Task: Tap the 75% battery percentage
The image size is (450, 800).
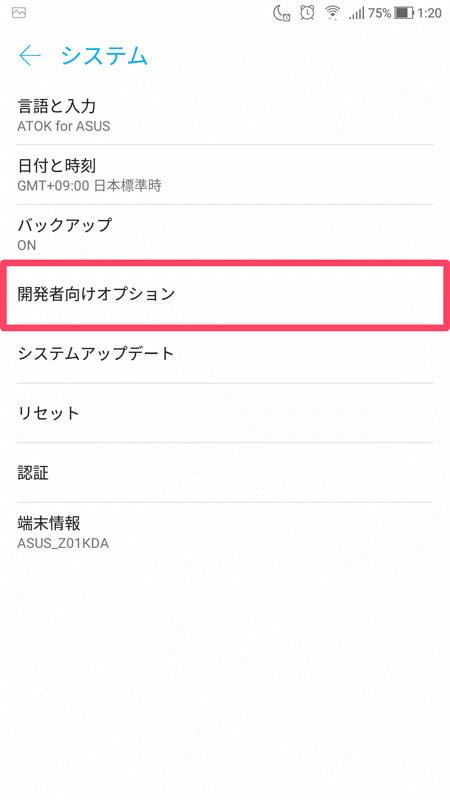Action: [x=380, y=13]
